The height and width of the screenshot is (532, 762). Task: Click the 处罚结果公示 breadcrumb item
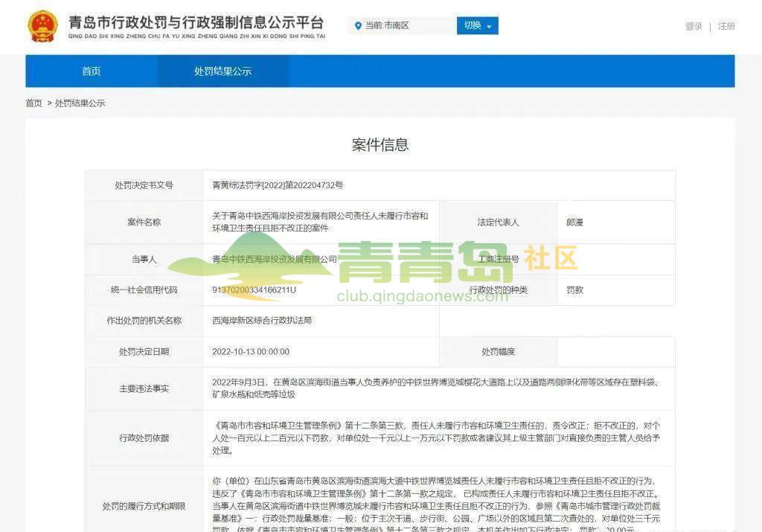coord(80,103)
